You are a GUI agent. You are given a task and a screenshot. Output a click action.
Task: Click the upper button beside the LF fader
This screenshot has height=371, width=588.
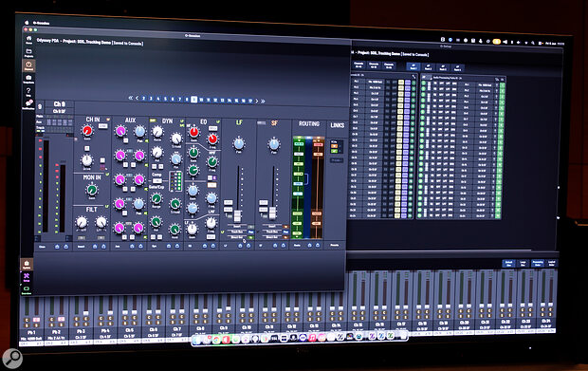[x=228, y=202]
